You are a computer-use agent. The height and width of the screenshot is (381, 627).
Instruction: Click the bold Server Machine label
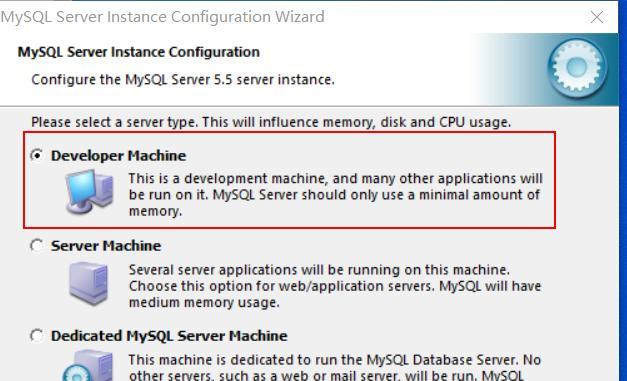point(106,245)
